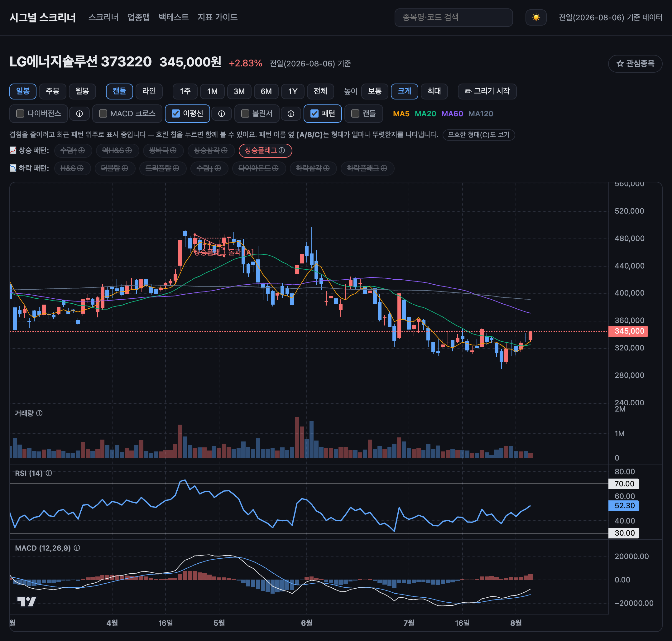Set chart height to 크게
This screenshot has height=641, width=672.
pos(404,91)
